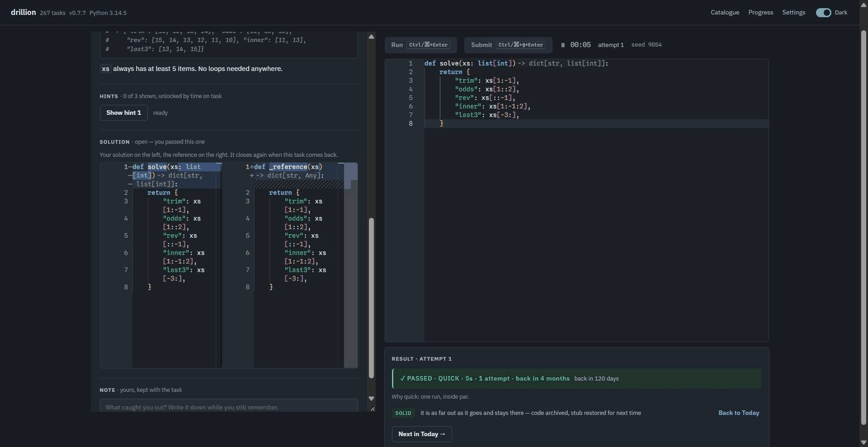Click the "v0.7.7" version text
868x447 pixels.
(77, 13)
